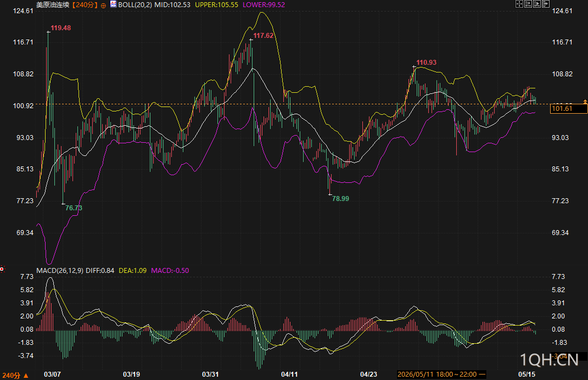Click the 117.62 peak price label
This screenshot has height=380, width=588.
(263, 36)
